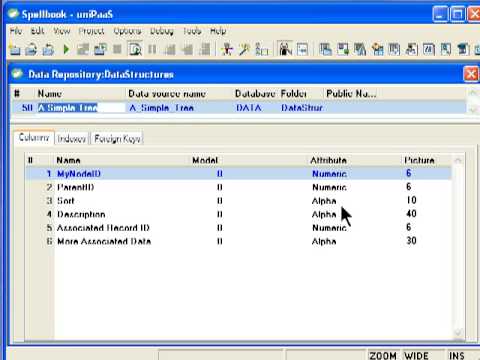480x360 pixels.
Task: Click the folder icon with blue arrow
Action: coord(48,50)
